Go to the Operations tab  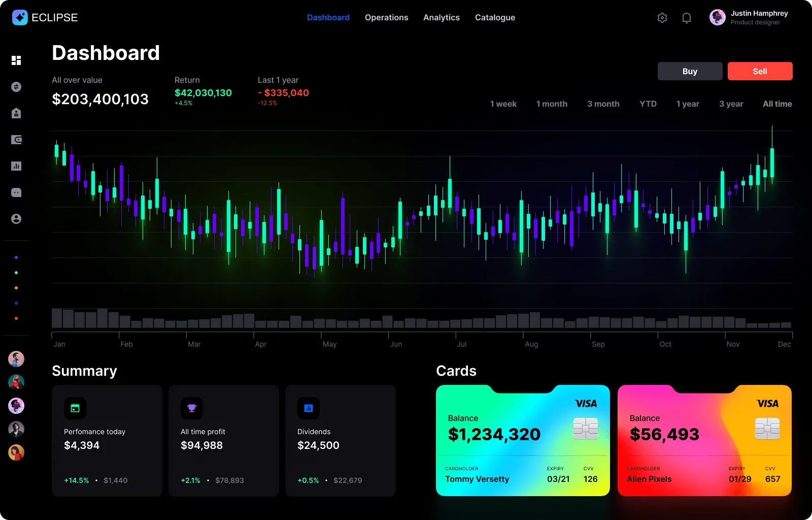(x=386, y=17)
